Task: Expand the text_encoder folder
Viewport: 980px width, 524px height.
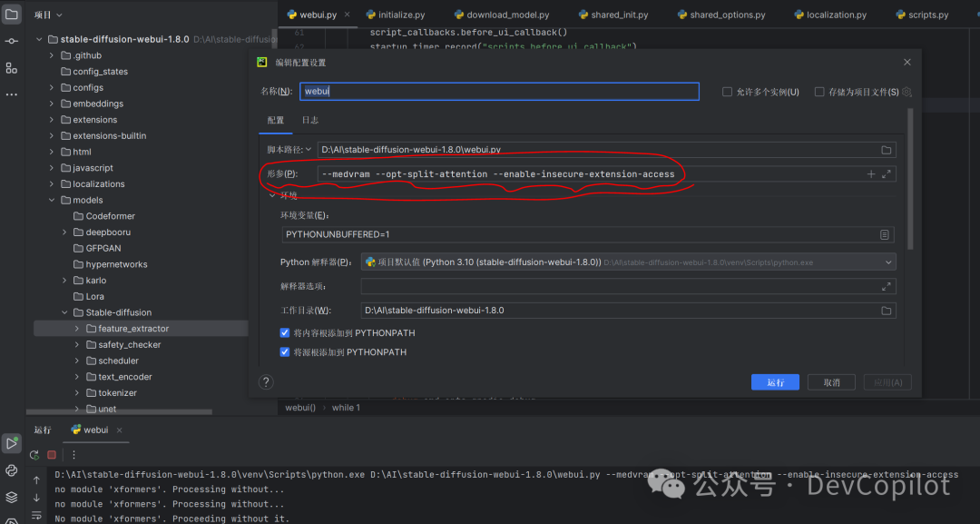Action: [x=77, y=377]
